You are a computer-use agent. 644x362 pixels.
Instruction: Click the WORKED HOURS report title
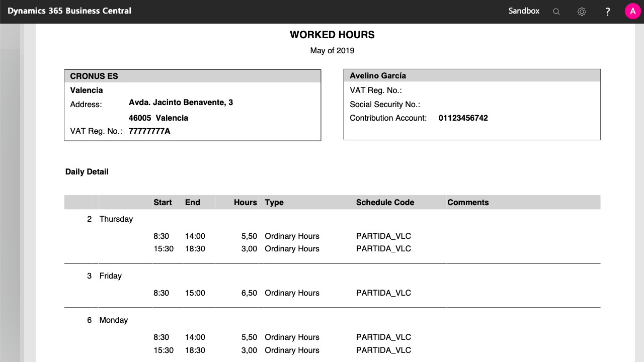click(x=332, y=35)
